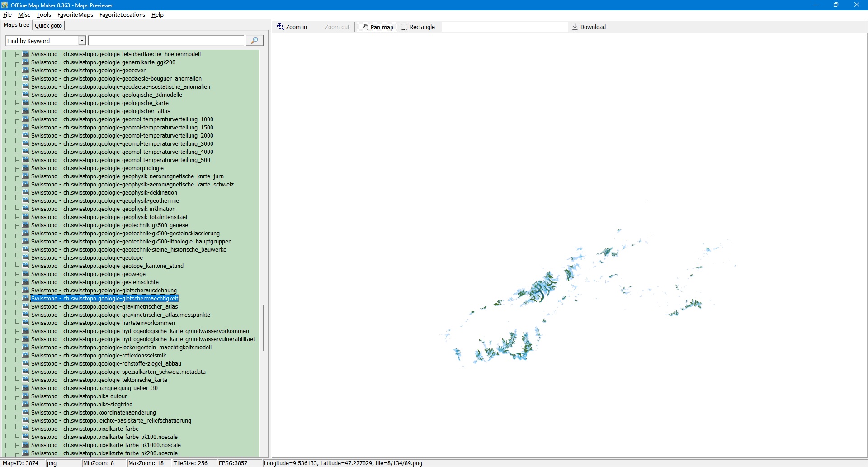Click the maps tree vertical scrollbar thumb
The width and height of the screenshot is (868, 467).
(x=264, y=328)
